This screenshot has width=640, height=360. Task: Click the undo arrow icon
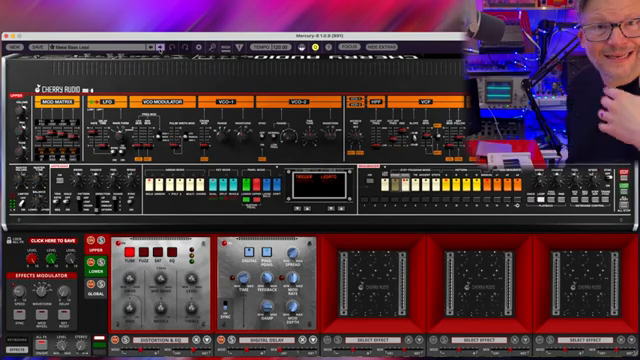(172, 47)
